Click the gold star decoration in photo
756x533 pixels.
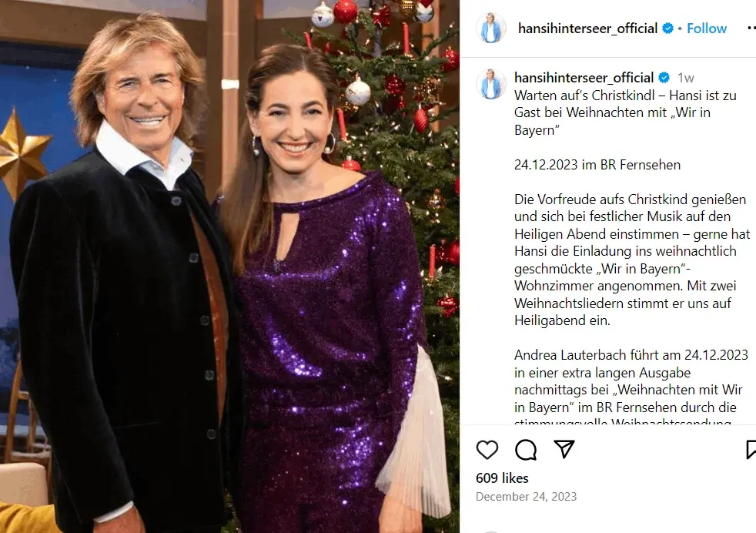tap(22, 153)
